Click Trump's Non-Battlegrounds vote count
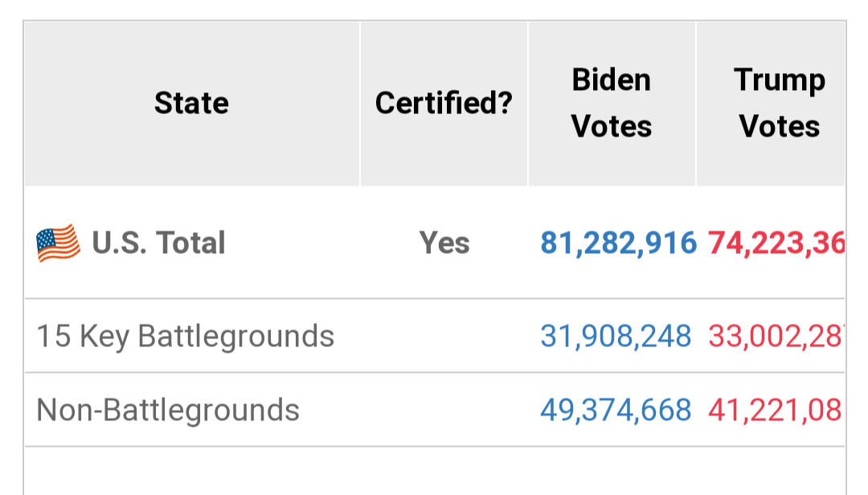 coord(775,411)
